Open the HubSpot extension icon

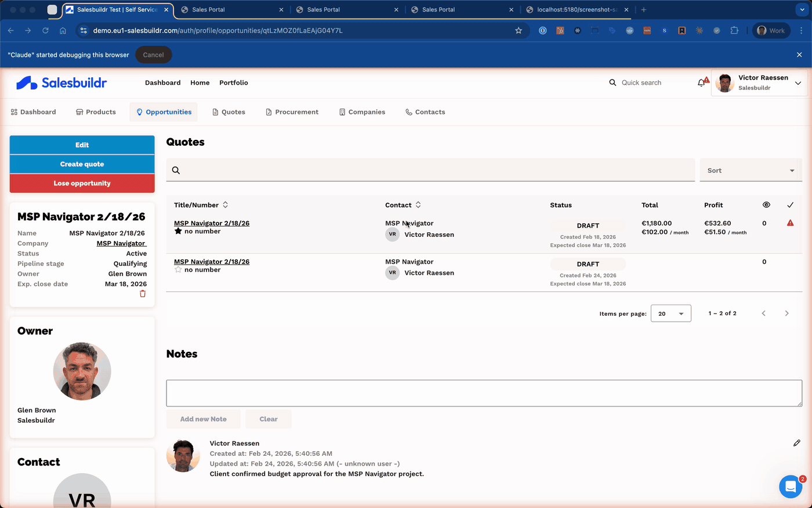tap(560, 31)
